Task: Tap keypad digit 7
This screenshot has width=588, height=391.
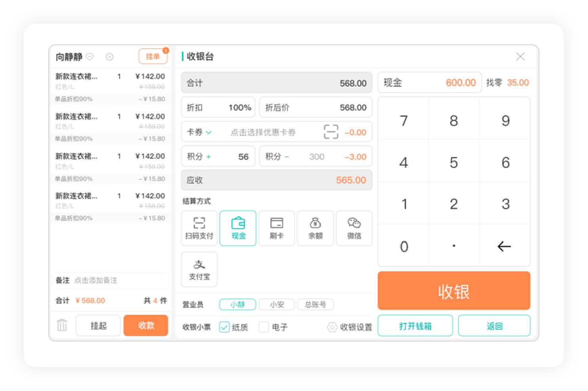Action: pos(403,120)
